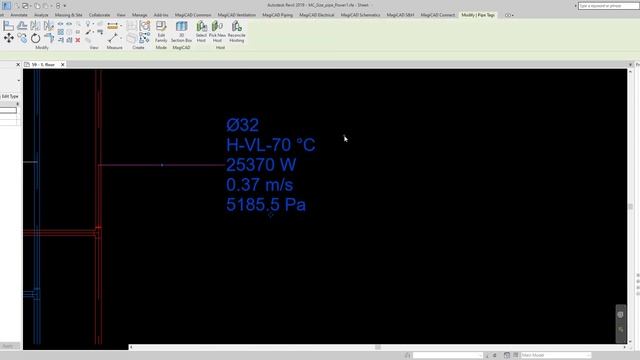The height and width of the screenshot is (360, 640).
Task: Open the MagiCAD Common ribbon tab
Action: pyautogui.click(x=193, y=15)
